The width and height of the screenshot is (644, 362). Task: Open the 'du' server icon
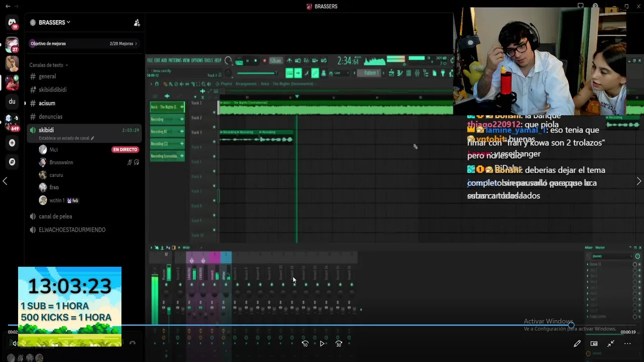(x=12, y=102)
